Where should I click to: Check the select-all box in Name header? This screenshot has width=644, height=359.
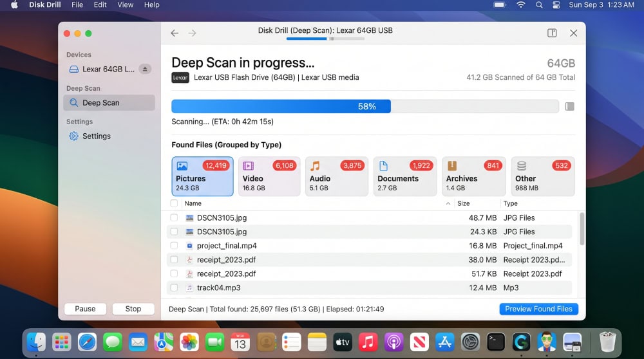pos(174,203)
